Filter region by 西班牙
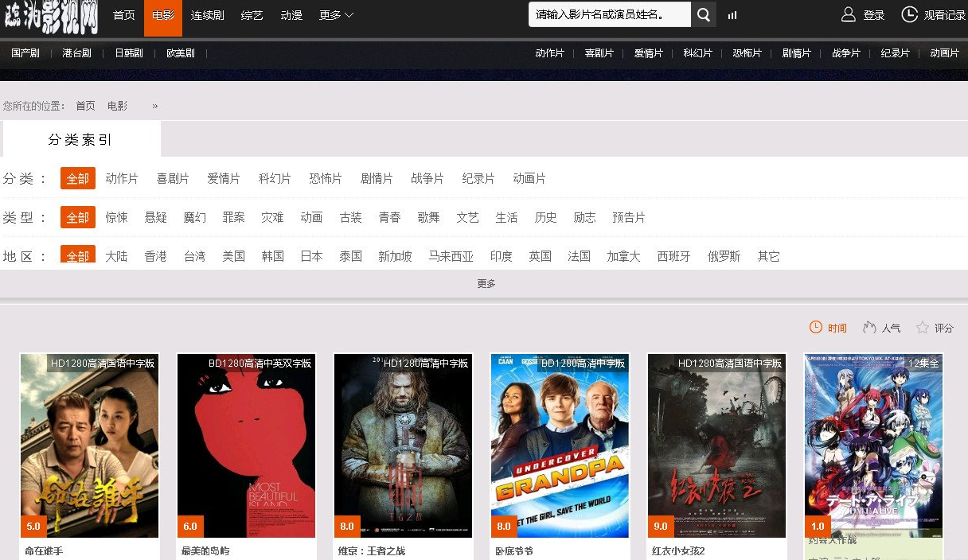The height and width of the screenshot is (560, 968). tap(673, 256)
